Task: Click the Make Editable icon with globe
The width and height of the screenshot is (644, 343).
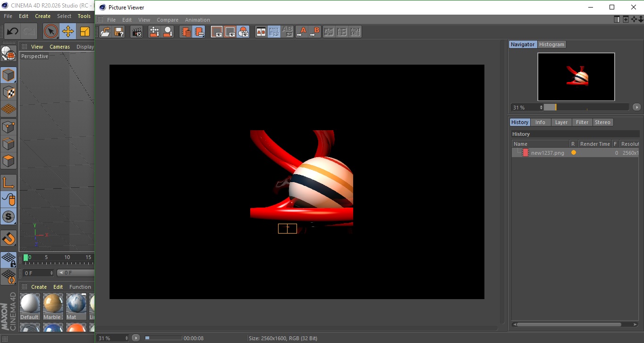Action: (x=8, y=53)
